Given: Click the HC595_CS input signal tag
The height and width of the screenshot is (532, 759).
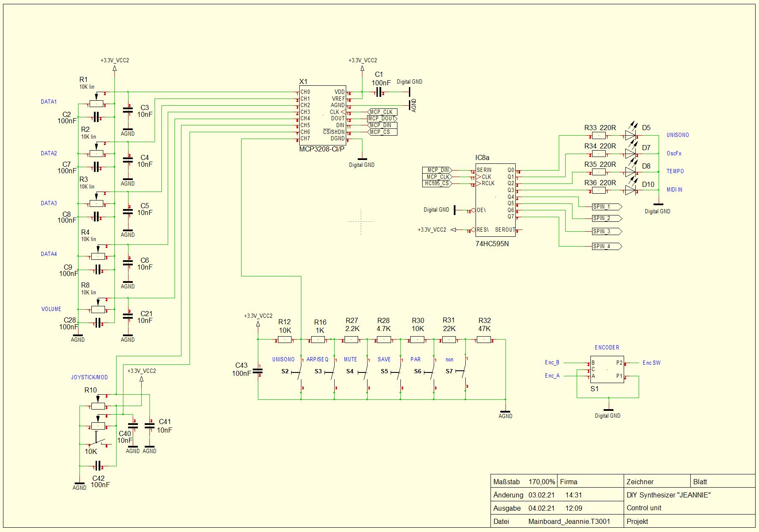Looking at the screenshot, I should click(x=437, y=183).
